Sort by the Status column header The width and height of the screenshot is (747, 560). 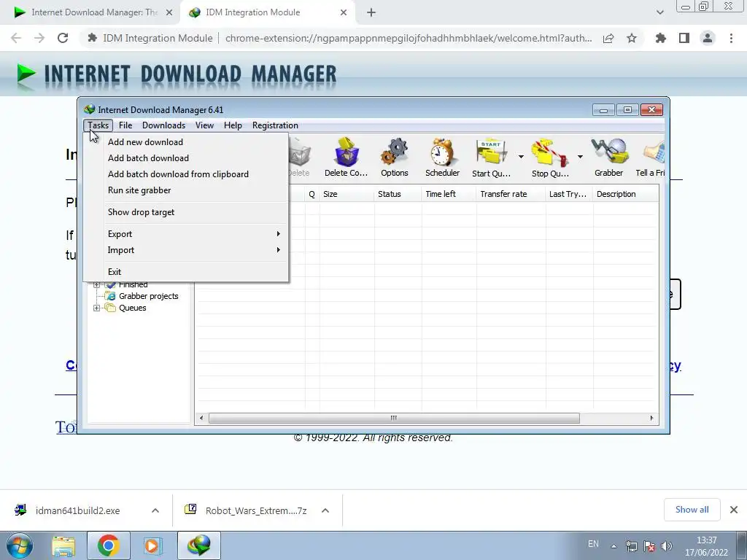tap(398, 194)
